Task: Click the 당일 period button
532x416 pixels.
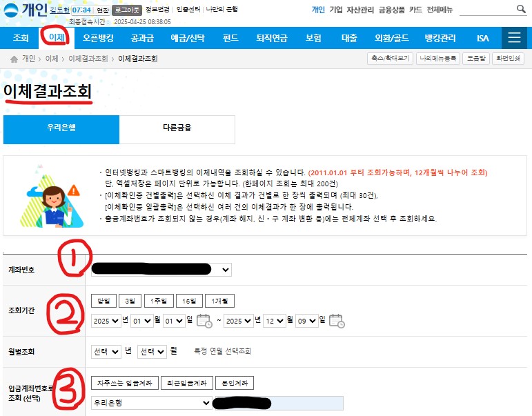Action: pos(104,301)
